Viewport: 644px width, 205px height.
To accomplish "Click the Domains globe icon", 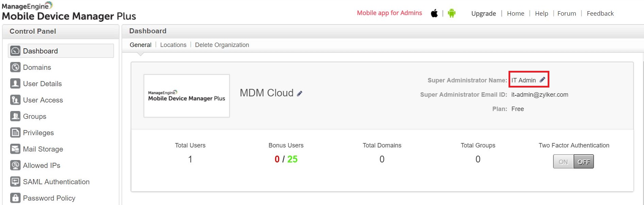I will [x=15, y=67].
